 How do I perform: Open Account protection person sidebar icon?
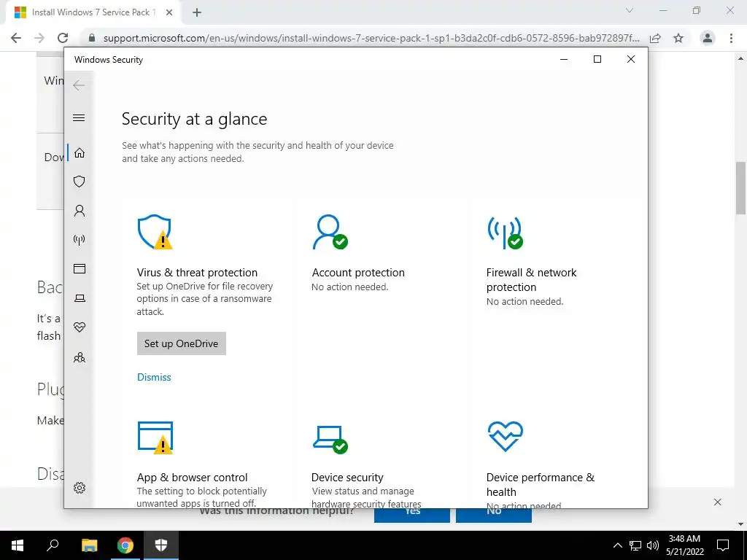tap(79, 211)
